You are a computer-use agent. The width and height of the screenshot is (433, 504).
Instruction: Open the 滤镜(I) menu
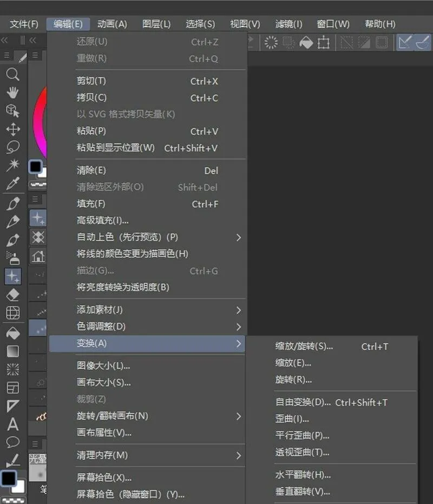click(288, 24)
